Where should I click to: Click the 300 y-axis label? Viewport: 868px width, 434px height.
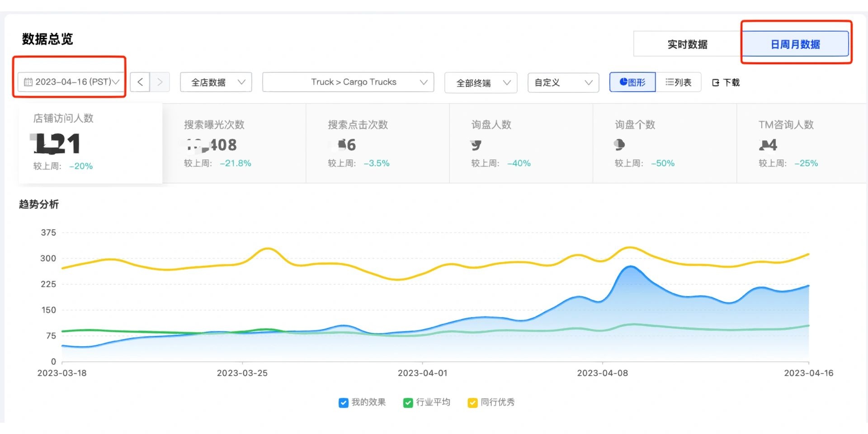(x=48, y=258)
